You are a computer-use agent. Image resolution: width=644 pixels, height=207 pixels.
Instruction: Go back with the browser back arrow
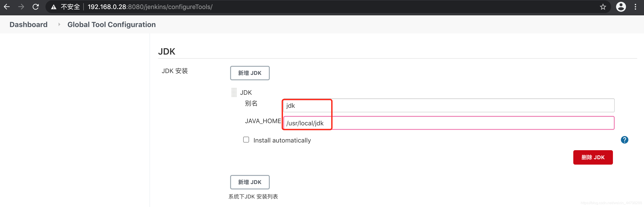point(7,7)
